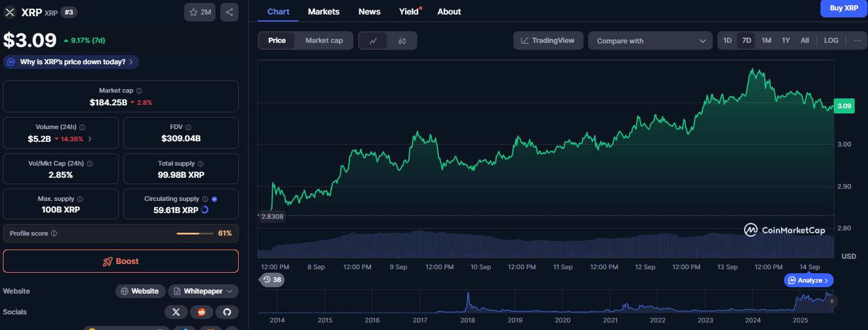
Task: Show info icon beside FDV
Action: 188,127
